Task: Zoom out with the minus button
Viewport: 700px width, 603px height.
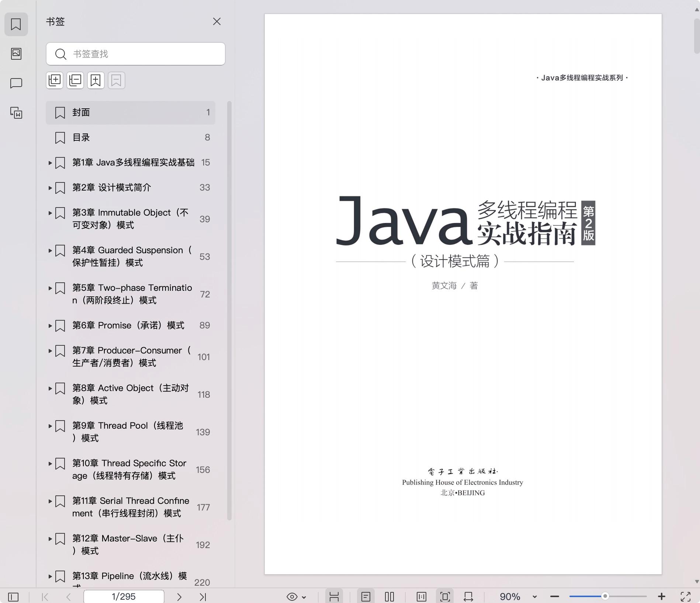Action: pos(555,597)
